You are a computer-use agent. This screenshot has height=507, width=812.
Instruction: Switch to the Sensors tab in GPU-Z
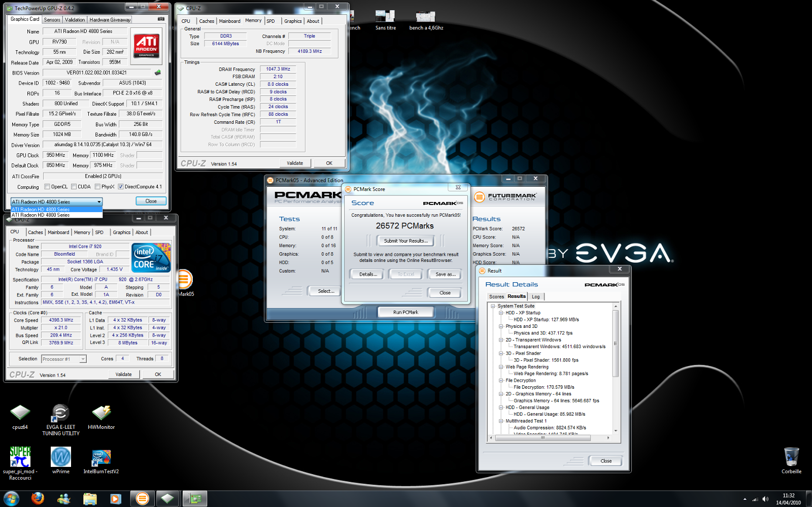pyautogui.click(x=52, y=20)
